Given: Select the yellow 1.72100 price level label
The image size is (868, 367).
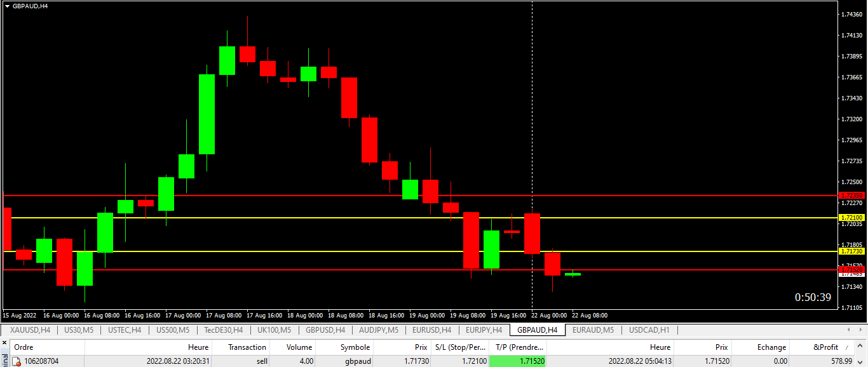Looking at the screenshot, I should coord(851,217).
